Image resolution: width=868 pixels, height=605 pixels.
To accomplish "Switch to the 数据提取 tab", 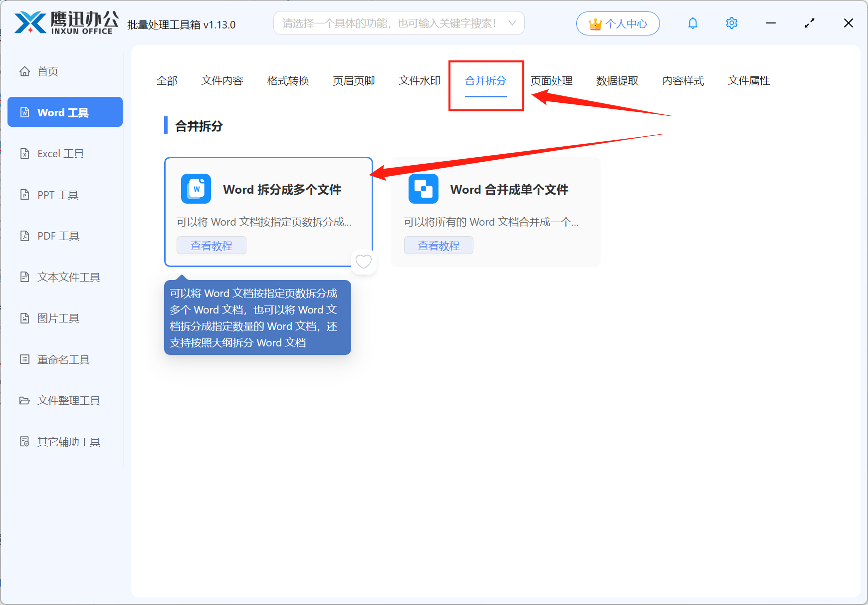I will [x=618, y=81].
